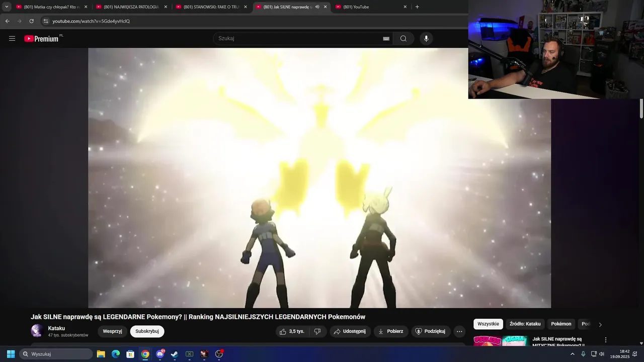Open Discord from taskbar
The height and width of the screenshot is (362, 644).
coord(160,354)
